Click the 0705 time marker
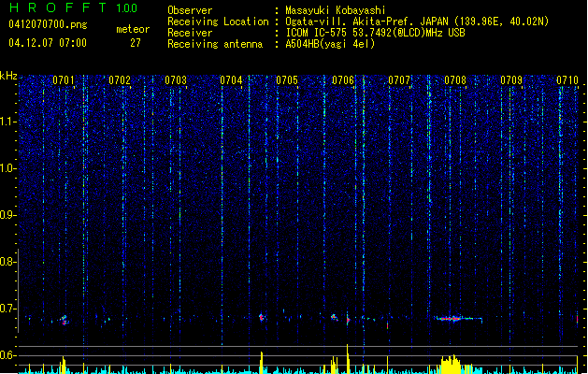This screenshot has height=374, width=588. 287,80
